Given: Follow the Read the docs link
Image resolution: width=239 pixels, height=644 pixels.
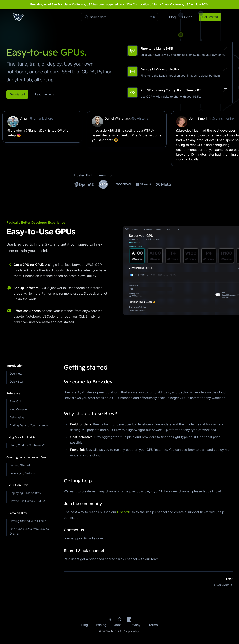Looking at the screenshot, I should tap(44, 95).
